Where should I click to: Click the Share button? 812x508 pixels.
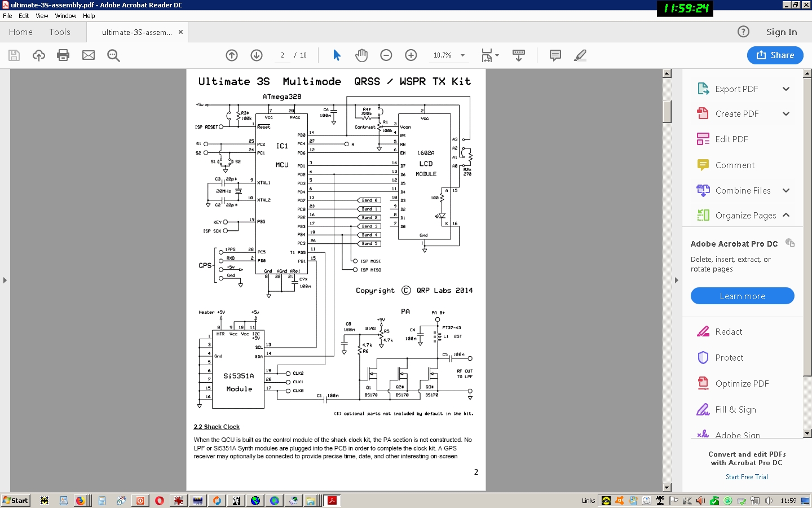(775, 55)
